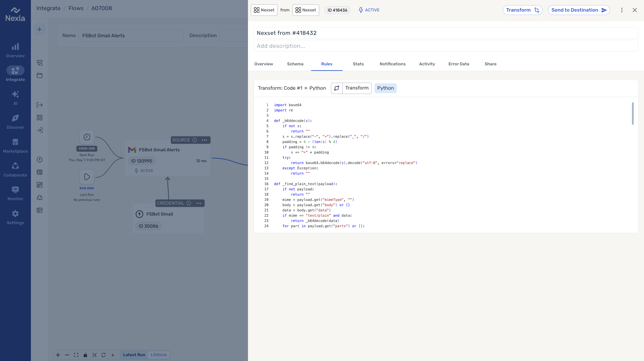This screenshot has height=361, width=644.
Task: Switch stats view to Latest Run
Action: click(x=134, y=355)
